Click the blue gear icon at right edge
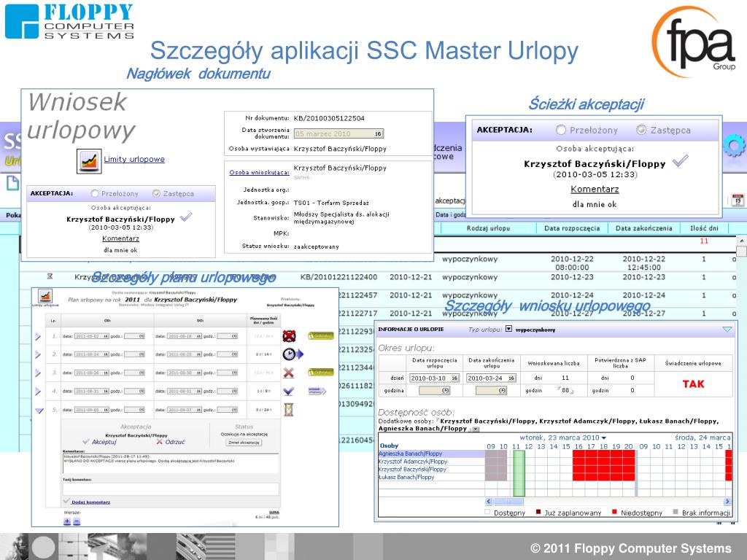Image resolution: width=747 pixels, height=560 pixels. coord(734,146)
